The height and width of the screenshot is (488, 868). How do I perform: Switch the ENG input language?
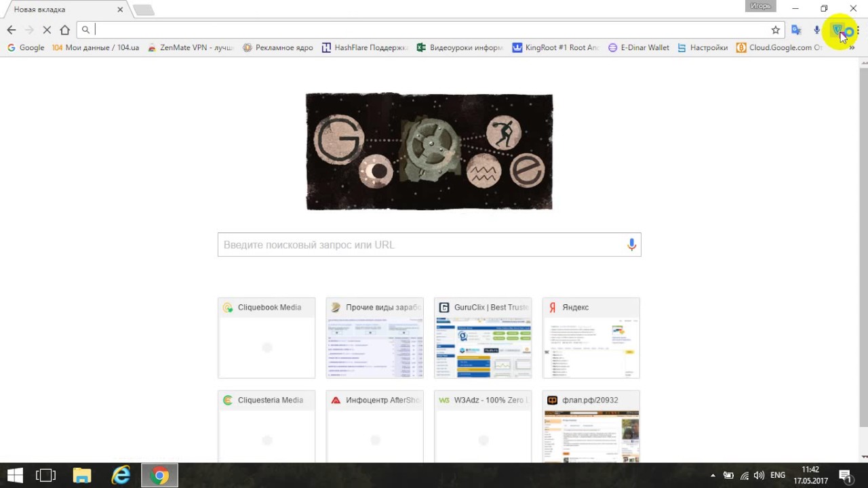[x=778, y=476]
